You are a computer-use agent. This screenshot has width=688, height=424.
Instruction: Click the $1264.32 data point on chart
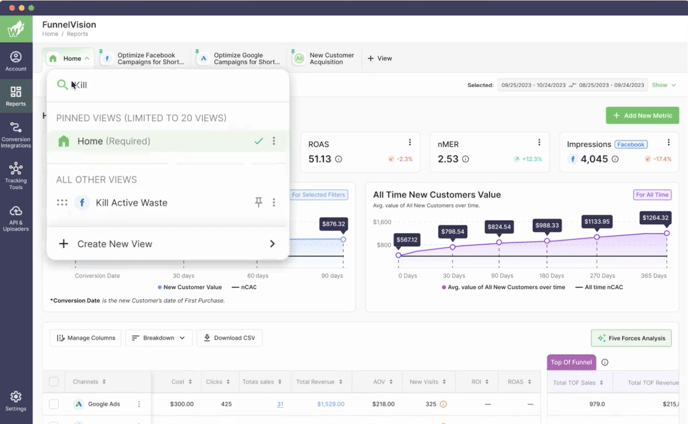point(667,233)
